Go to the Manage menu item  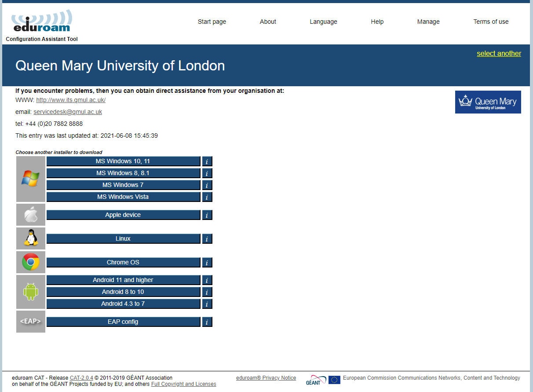(x=428, y=22)
